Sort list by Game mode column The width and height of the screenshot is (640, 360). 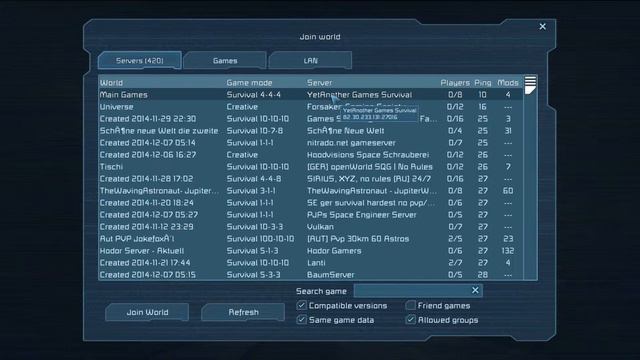tap(249, 83)
